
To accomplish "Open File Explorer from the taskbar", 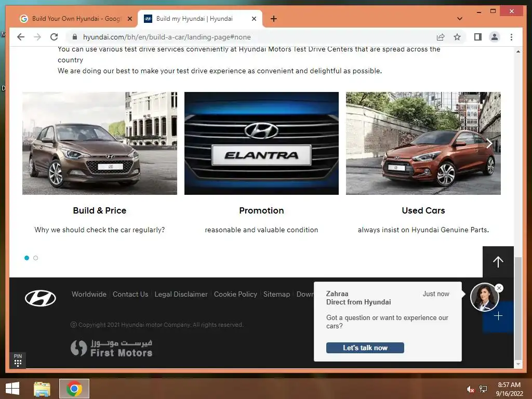I will click(x=42, y=389).
